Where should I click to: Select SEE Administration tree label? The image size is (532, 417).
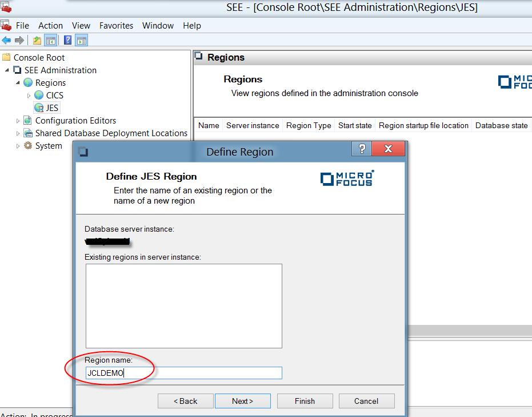[61, 70]
